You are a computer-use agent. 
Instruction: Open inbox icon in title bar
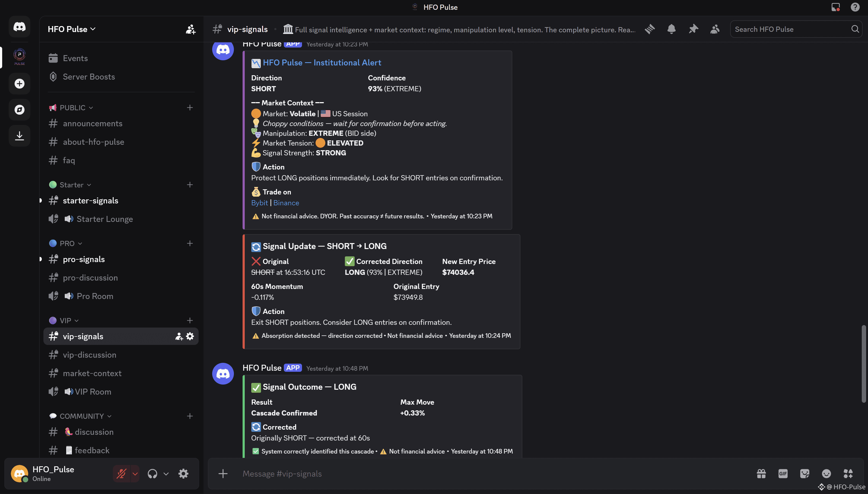click(x=835, y=7)
